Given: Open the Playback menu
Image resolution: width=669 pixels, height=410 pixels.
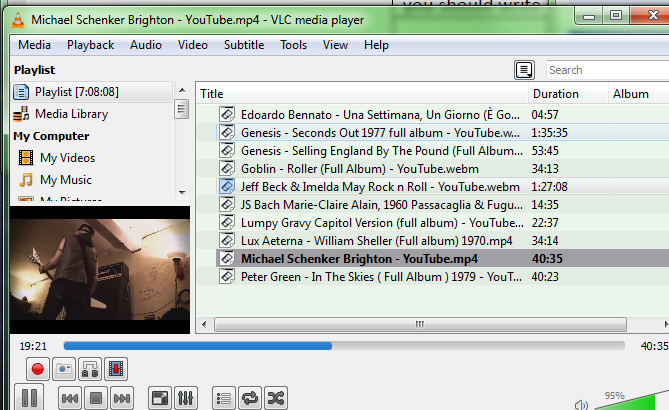Looking at the screenshot, I should point(90,45).
